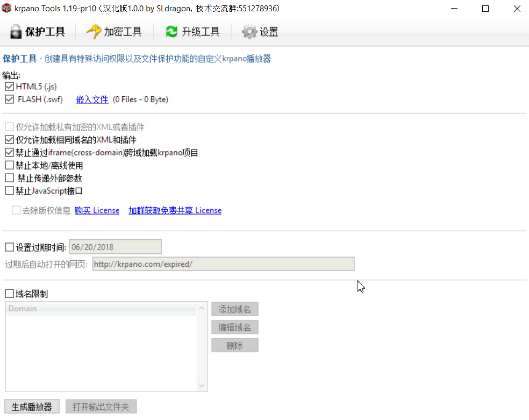Switch to the 升级工具 tab
This screenshot has width=529, height=420.
pos(192,32)
